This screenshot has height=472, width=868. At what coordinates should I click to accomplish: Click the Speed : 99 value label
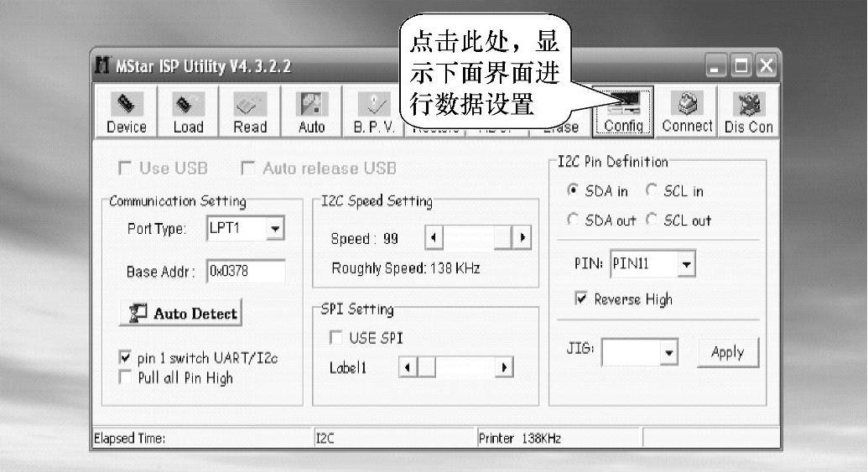pyautogui.click(x=364, y=238)
